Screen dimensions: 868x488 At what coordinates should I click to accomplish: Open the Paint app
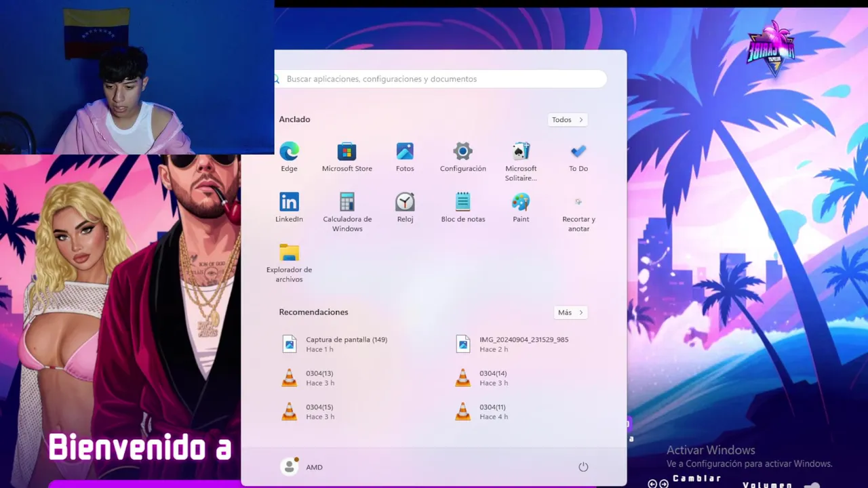click(521, 207)
